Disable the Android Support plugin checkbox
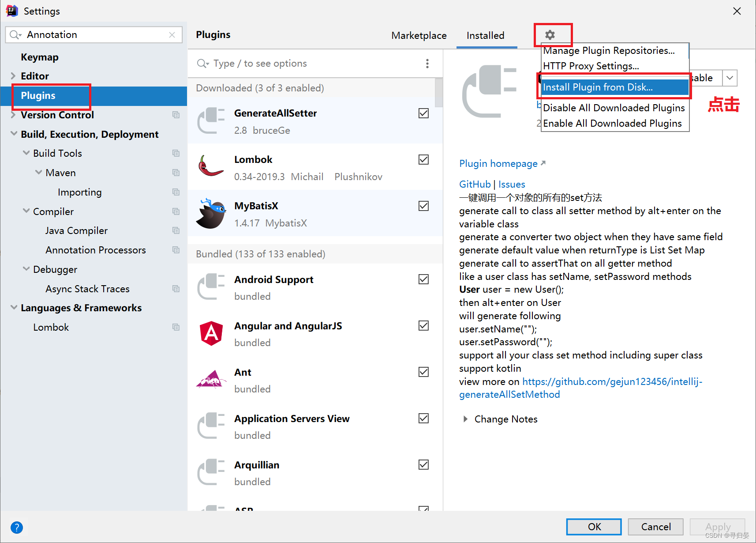Image resolution: width=756 pixels, height=543 pixels. pos(423,279)
